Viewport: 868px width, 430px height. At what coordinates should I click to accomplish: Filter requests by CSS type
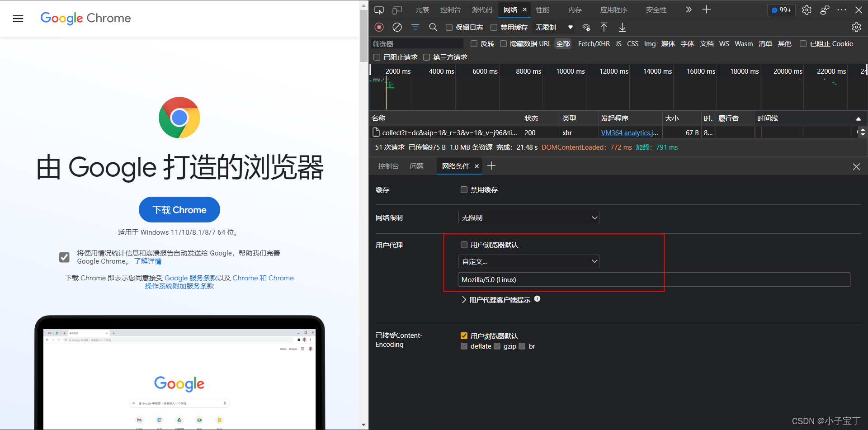(x=632, y=43)
